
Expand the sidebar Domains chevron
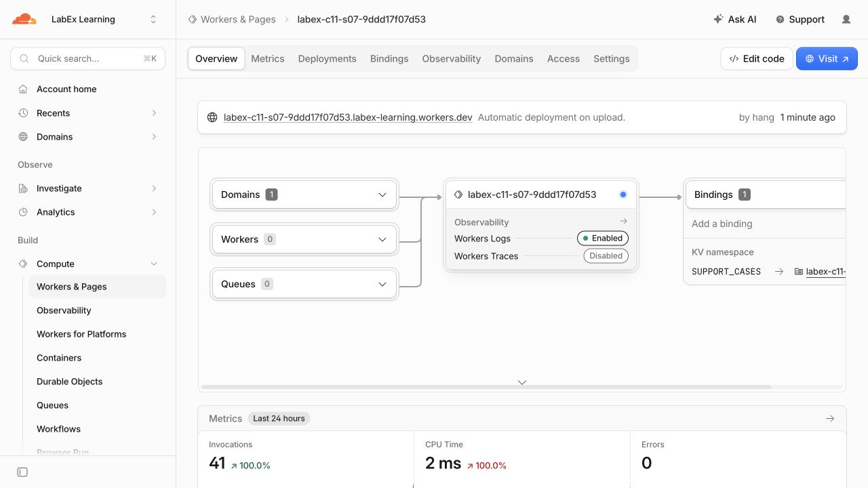tap(154, 137)
